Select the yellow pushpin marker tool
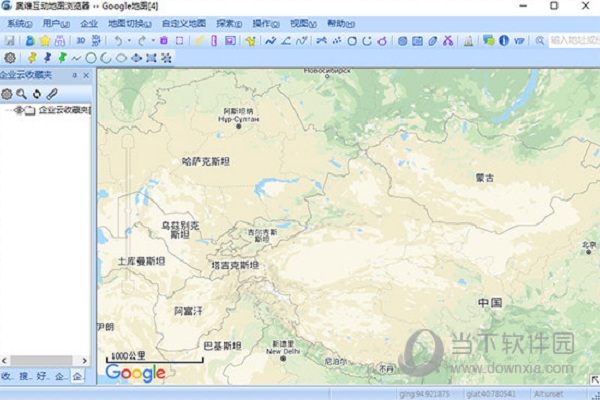 [31, 58]
